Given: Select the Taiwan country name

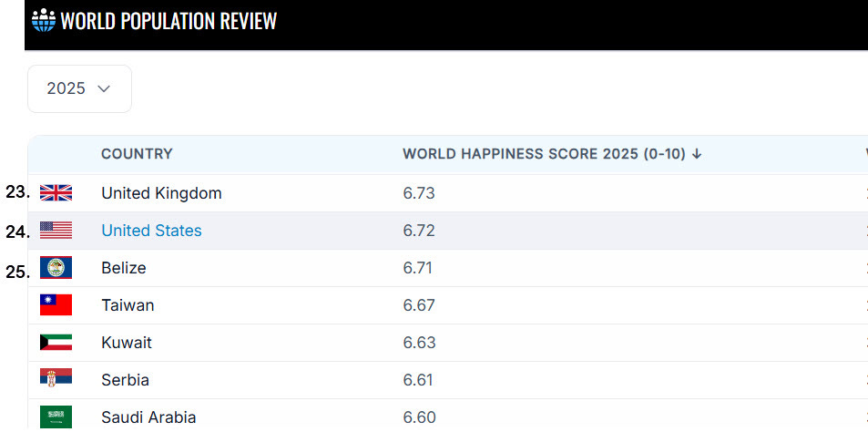Looking at the screenshot, I should tap(128, 305).
